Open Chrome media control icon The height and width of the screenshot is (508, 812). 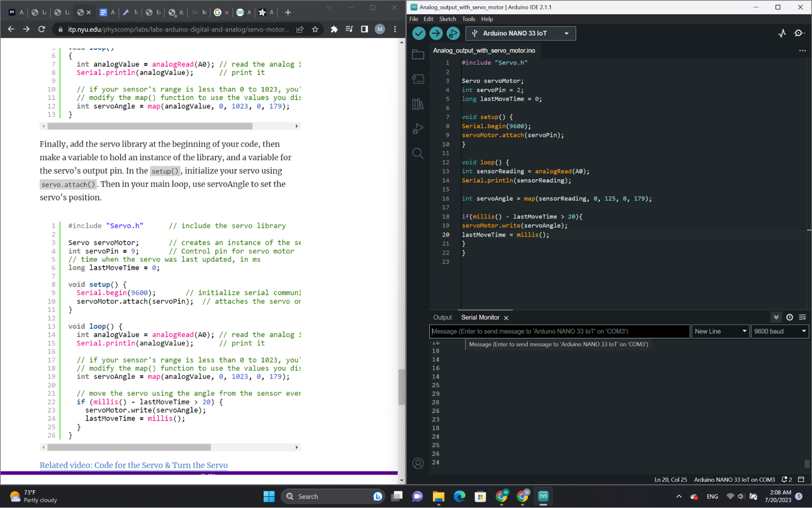[x=349, y=29]
